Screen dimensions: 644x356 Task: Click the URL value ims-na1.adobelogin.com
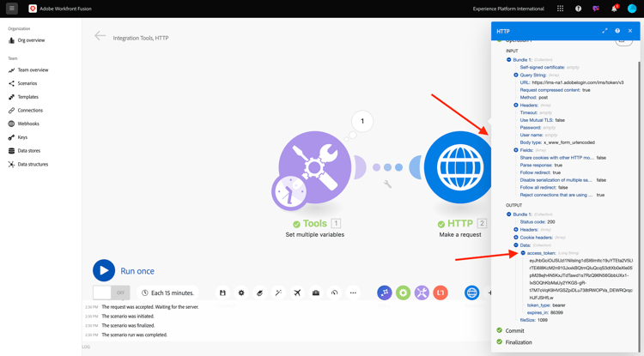(578, 82)
